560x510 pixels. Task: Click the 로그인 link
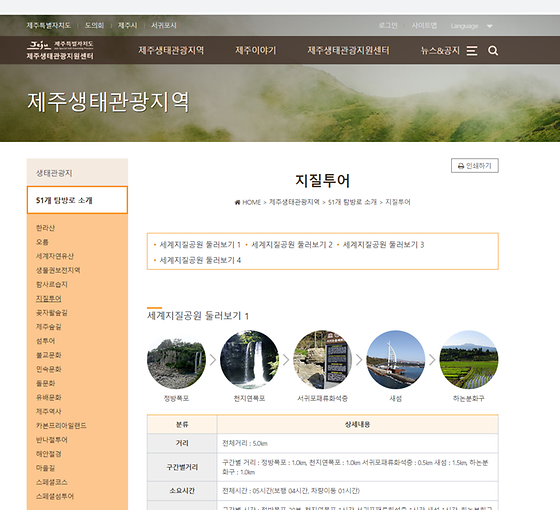[388, 25]
